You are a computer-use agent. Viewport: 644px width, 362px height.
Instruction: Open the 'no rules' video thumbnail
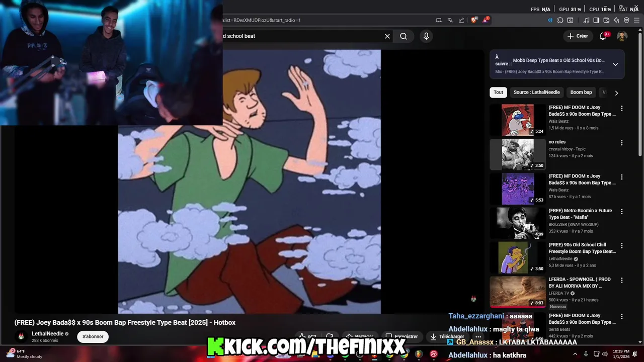(x=518, y=154)
